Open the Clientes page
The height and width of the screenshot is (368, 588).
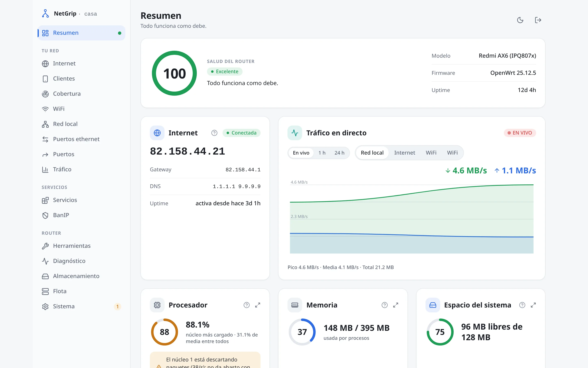tap(81, 79)
